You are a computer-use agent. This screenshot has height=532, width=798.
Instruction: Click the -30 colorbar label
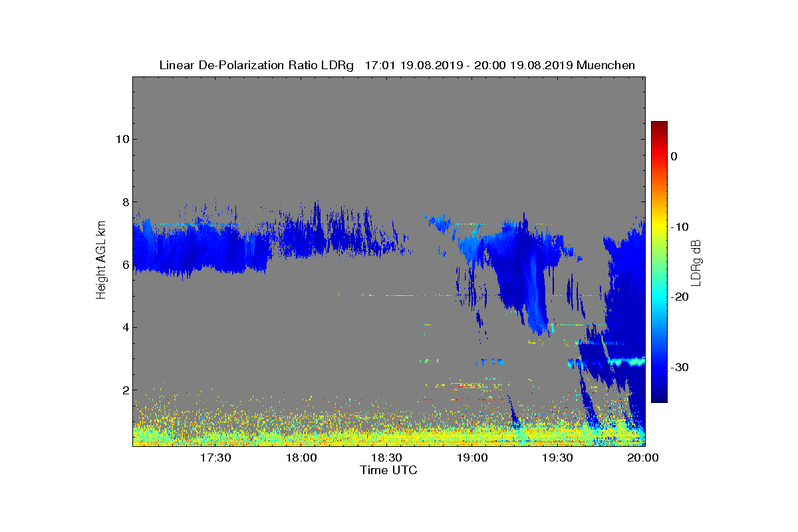click(x=679, y=367)
